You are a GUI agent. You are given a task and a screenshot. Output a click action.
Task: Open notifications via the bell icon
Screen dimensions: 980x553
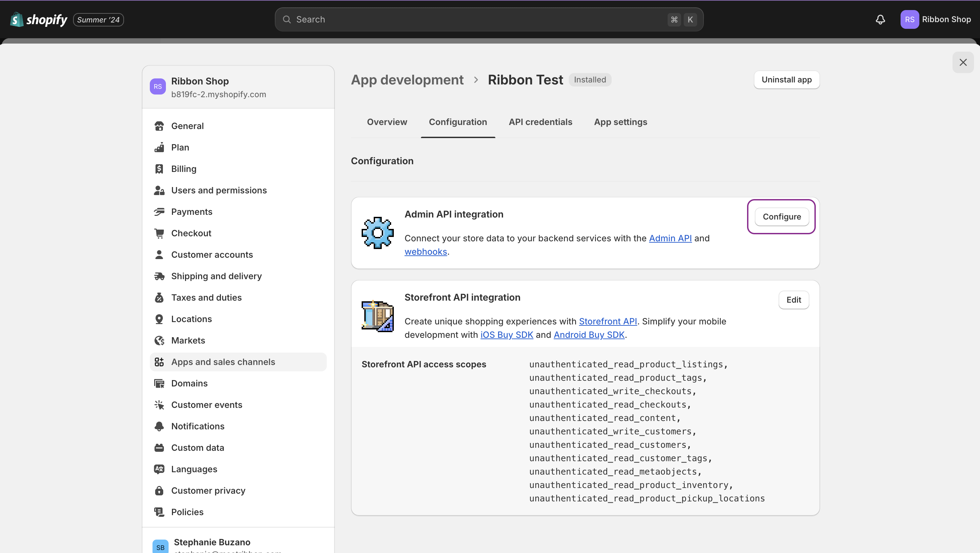click(880, 19)
